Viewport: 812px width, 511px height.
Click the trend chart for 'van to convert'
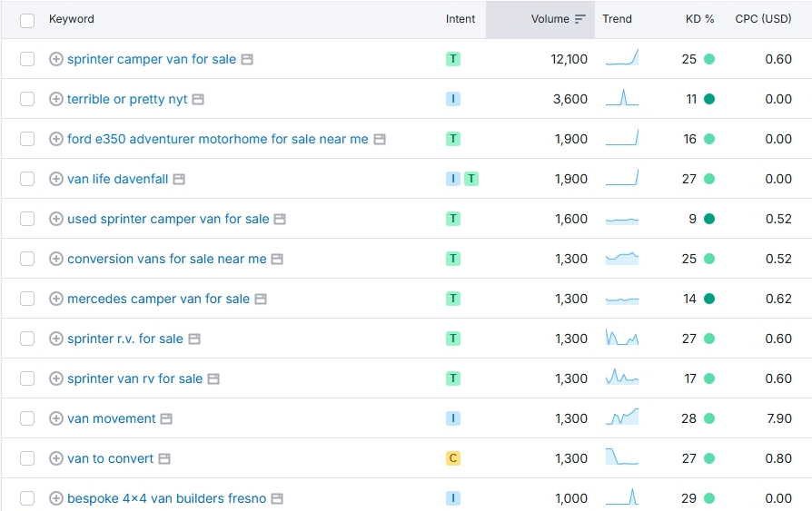coord(622,457)
